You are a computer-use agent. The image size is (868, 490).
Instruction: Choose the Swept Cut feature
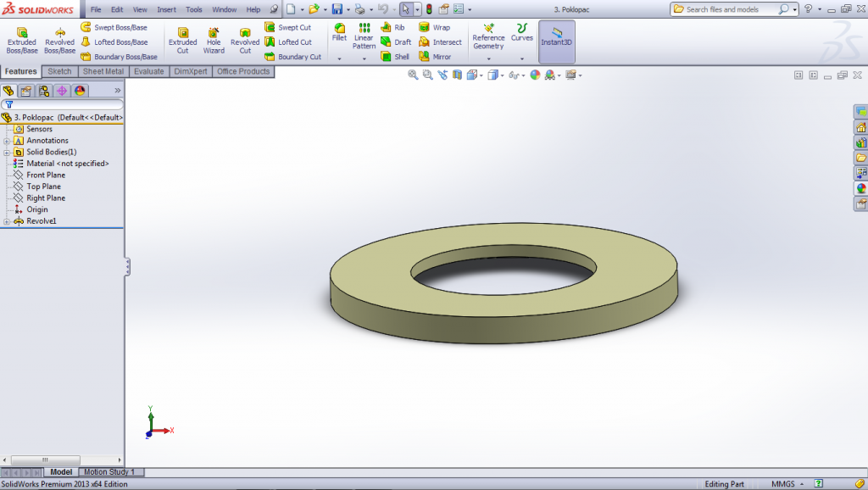pyautogui.click(x=288, y=27)
